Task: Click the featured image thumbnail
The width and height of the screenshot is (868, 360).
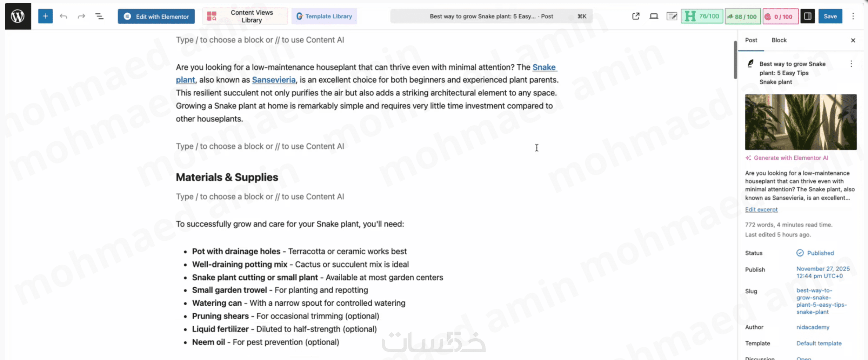Action: (801, 122)
